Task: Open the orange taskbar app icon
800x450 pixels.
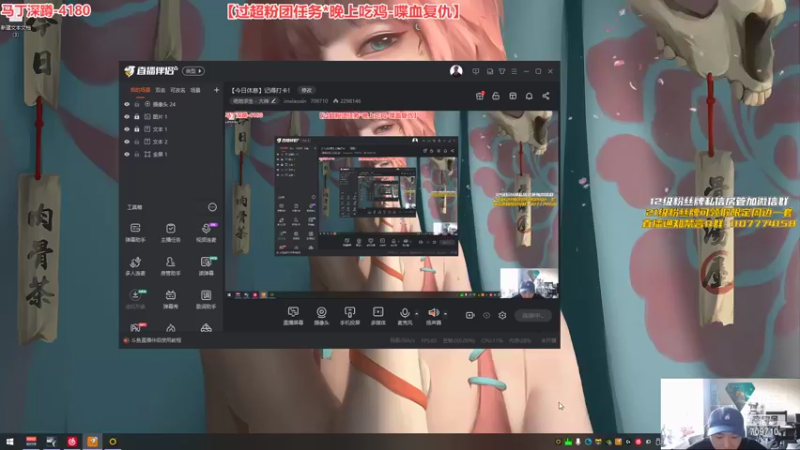Action: [92, 441]
